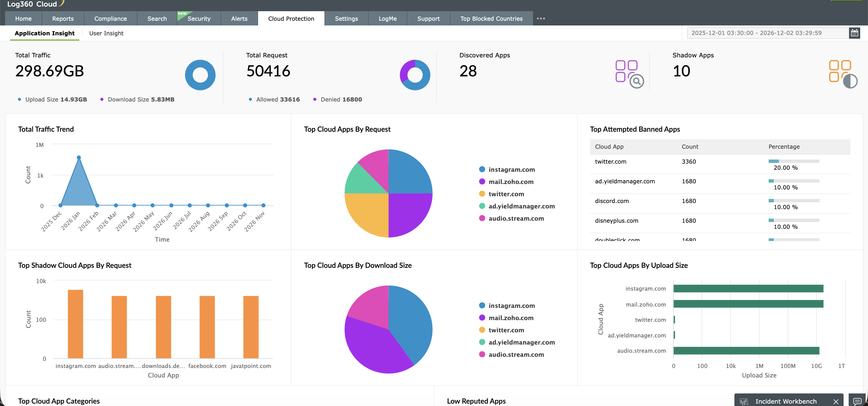Viewport: 868px width, 406px height.
Task: Click the Shadow Apps orange icon
Action: pos(840,71)
